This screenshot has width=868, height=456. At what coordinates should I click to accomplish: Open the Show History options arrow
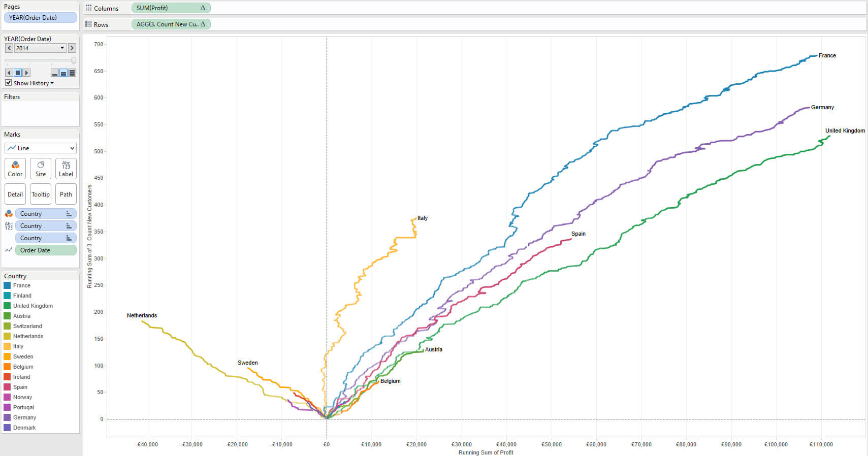[52, 83]
